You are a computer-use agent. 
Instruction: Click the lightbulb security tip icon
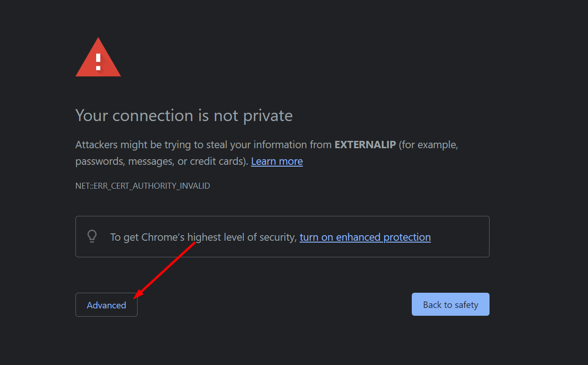point(92,237)
